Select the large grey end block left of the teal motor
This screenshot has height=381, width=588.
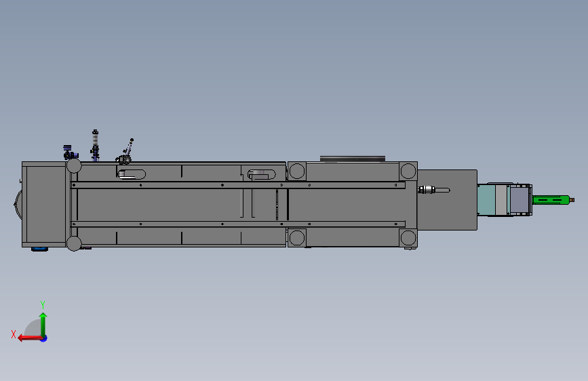click(x=447, y=200)
